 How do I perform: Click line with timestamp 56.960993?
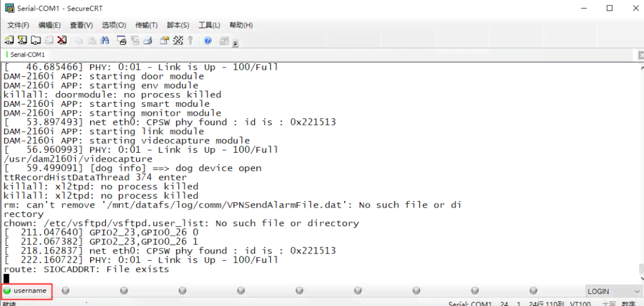(141, 150)
